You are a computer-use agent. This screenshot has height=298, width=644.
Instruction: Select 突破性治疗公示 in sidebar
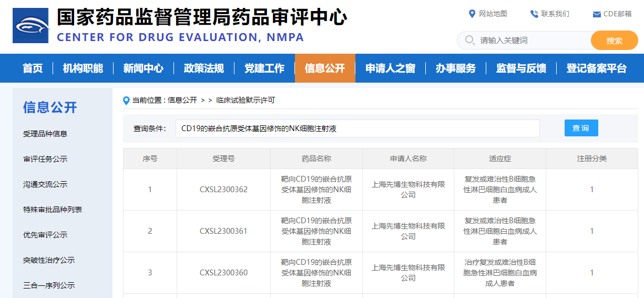click(49, 260)
